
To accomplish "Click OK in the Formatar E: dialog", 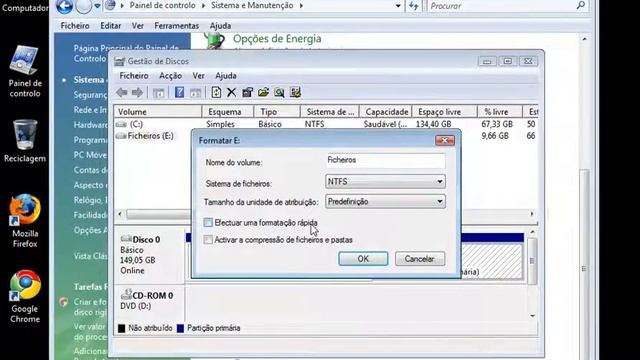I will click(363, 259).
